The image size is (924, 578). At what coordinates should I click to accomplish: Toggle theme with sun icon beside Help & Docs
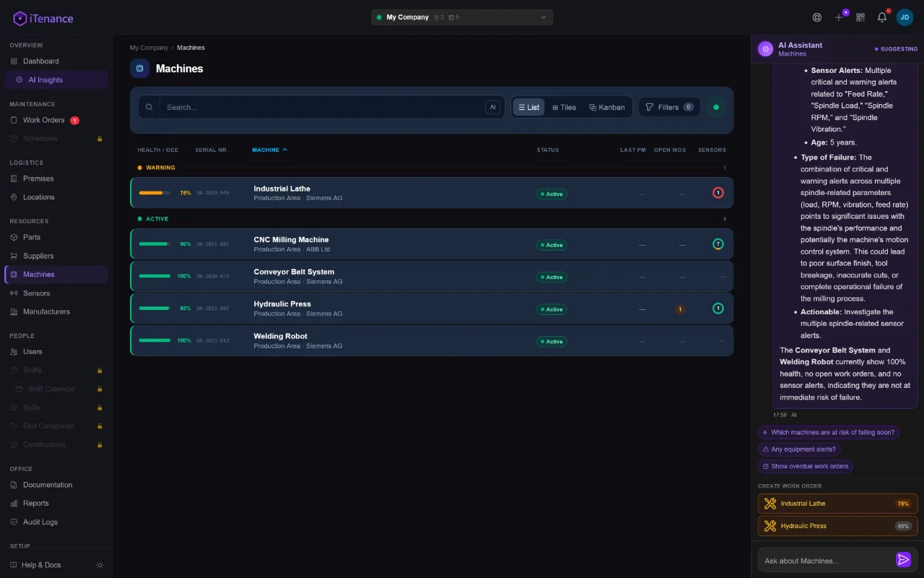point(100,565)
